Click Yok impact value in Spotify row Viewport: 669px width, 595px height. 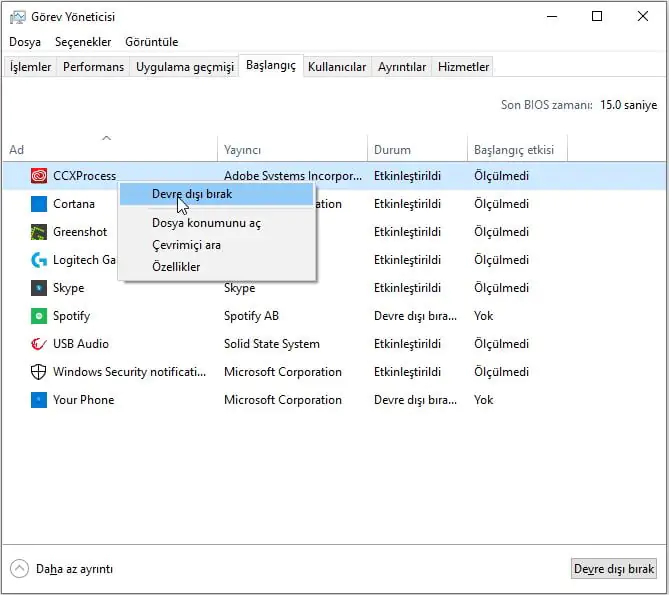click(x=483, y=316)
